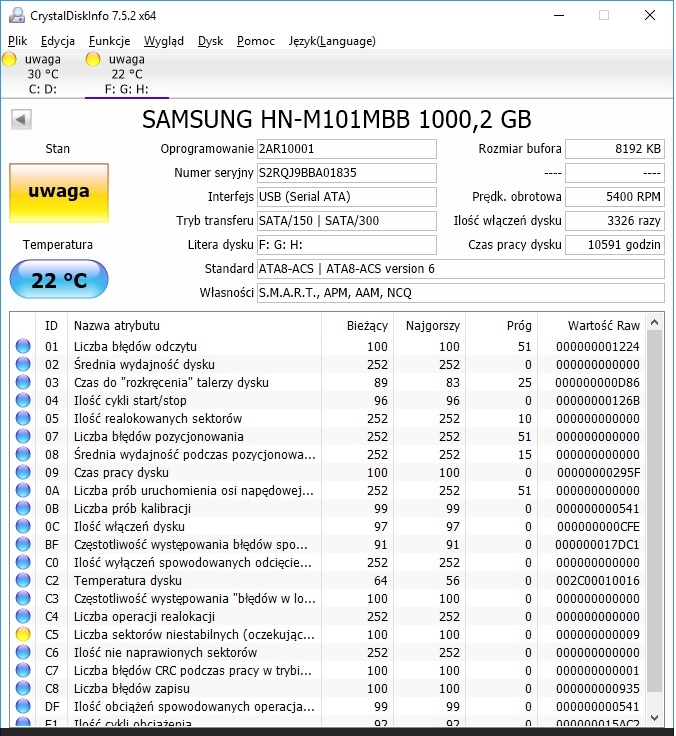Click blue status circle for attribute C8

pos(23,689)
